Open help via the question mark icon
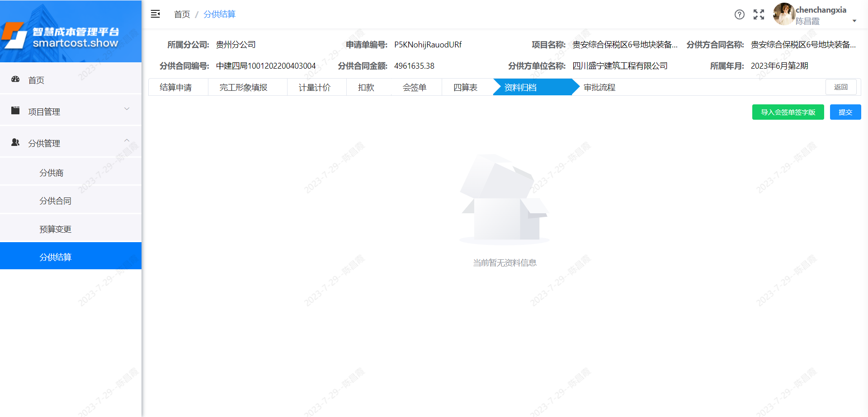The image size is (868, 417). click(739, 14)
